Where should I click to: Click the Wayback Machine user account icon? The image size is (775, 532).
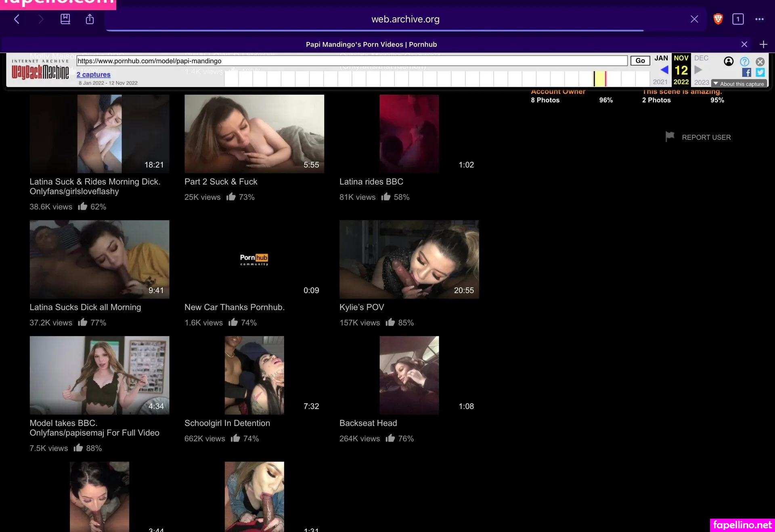729,61
